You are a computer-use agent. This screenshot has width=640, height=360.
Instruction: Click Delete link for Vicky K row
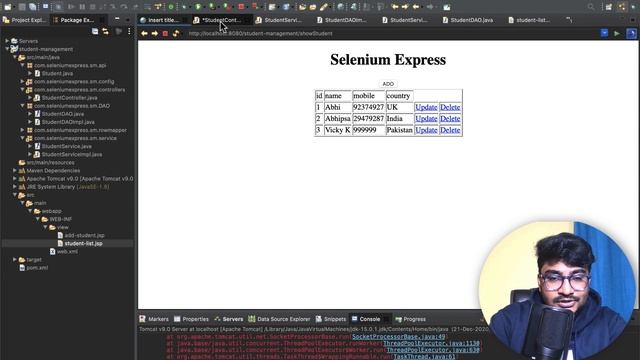(x=450, y=130)
